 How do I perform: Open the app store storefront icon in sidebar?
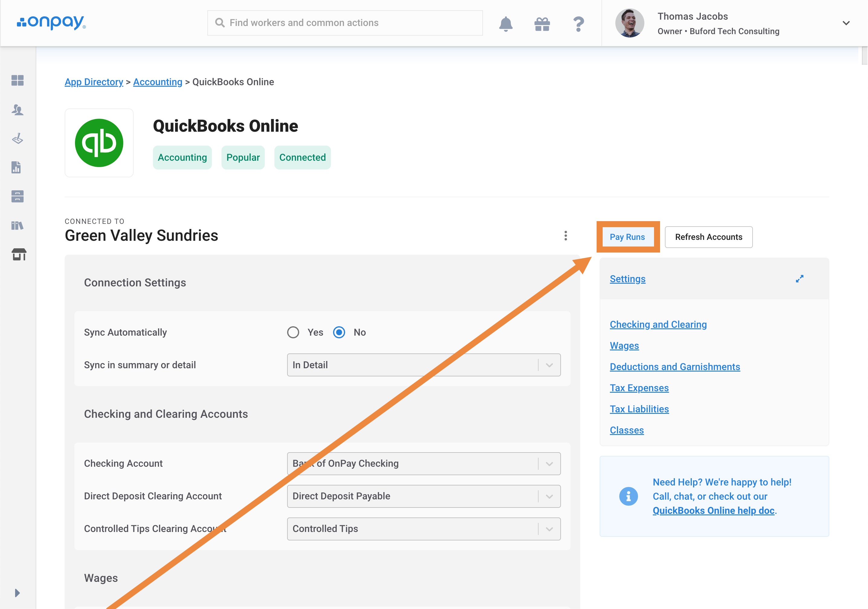coord(19,254)
